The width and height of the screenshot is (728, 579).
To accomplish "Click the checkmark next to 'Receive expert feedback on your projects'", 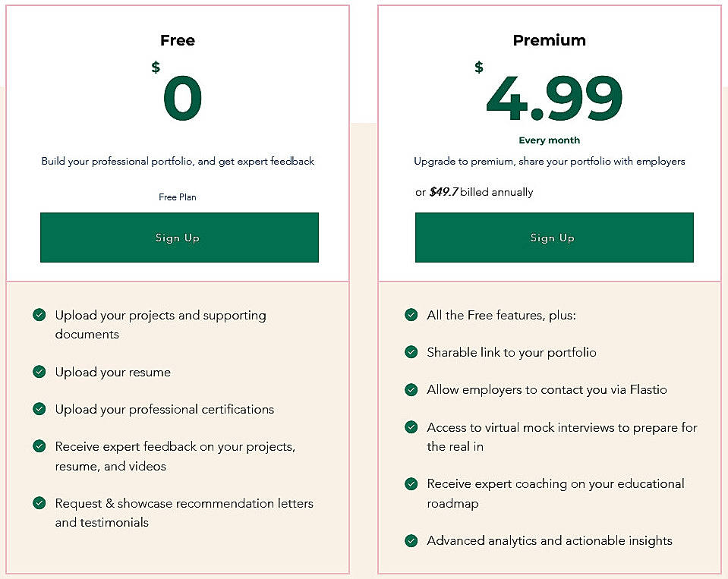I will (x=39, y=446).
